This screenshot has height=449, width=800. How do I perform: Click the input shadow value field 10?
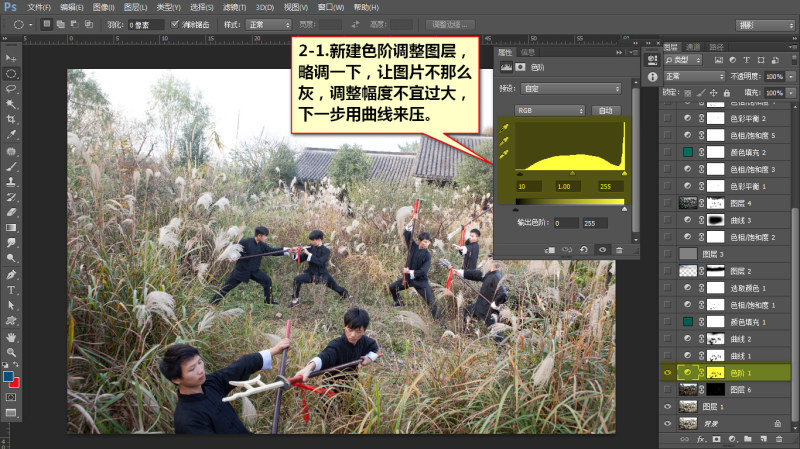tap(528, 186)
